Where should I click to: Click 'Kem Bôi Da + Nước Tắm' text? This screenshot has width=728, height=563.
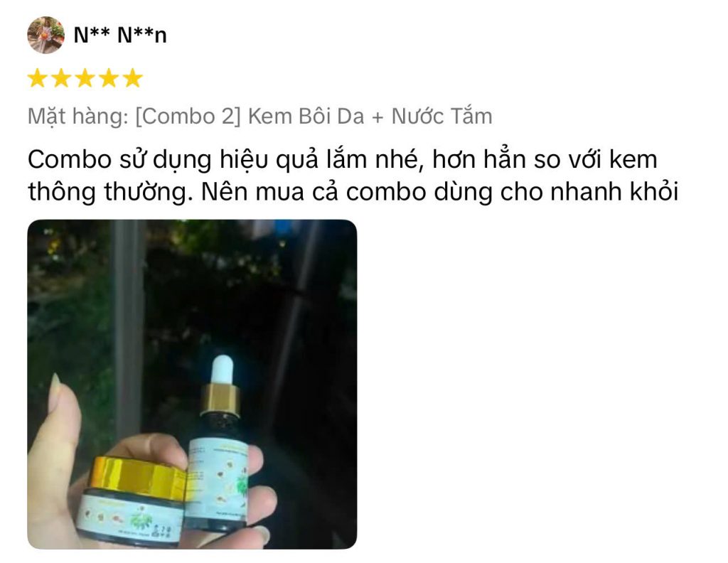[370, 117]
